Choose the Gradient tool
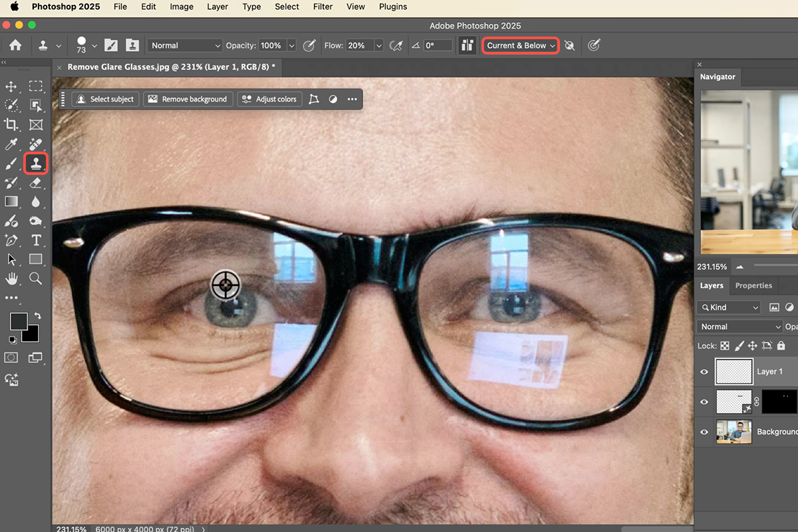The height and width of the screenshot is (532, 798). click(11, 201)
